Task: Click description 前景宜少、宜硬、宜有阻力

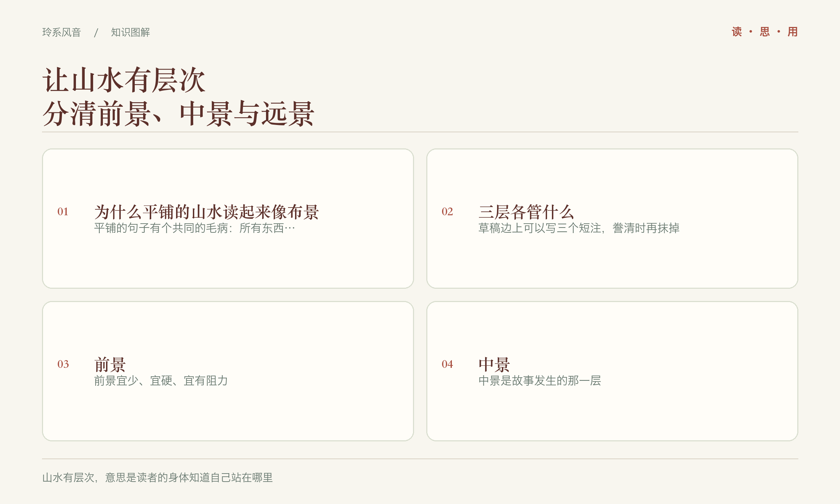Action: [161, 381]
